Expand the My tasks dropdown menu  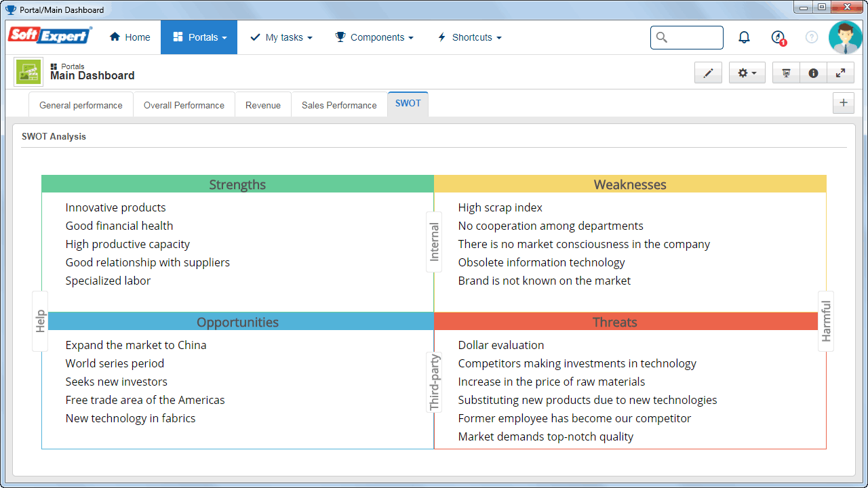click(281, 37)
